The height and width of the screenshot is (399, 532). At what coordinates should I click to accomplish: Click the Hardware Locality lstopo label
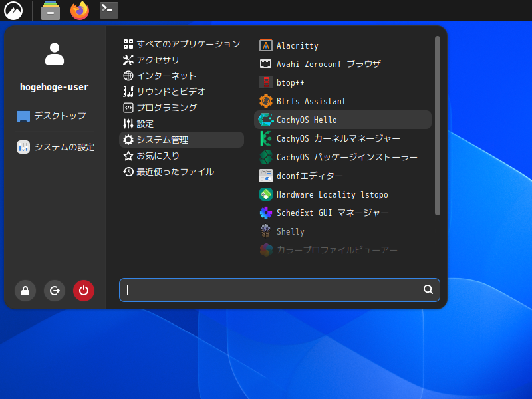[x=332, y=194]
